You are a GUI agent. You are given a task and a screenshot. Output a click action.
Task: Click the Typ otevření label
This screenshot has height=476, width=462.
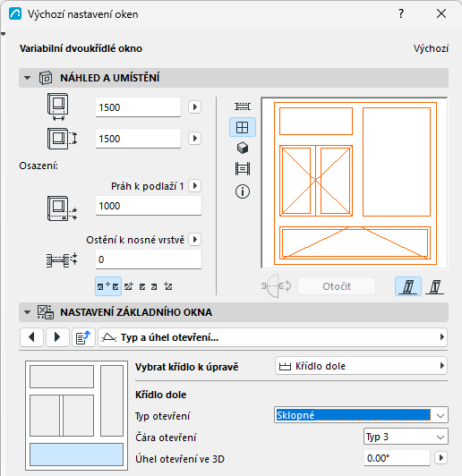[x=162, y=416]
